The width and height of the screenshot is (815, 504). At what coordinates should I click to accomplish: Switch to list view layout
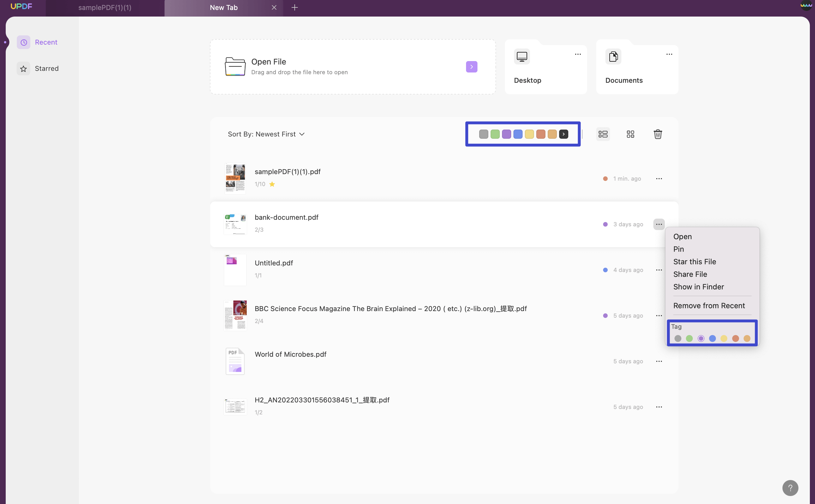[x=603, y=134]
